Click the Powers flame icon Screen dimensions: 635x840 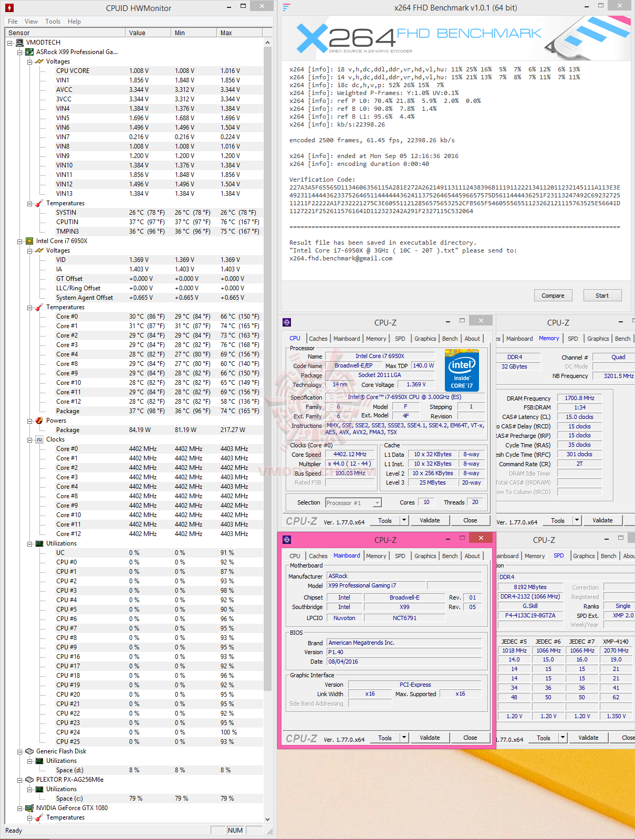40,421
